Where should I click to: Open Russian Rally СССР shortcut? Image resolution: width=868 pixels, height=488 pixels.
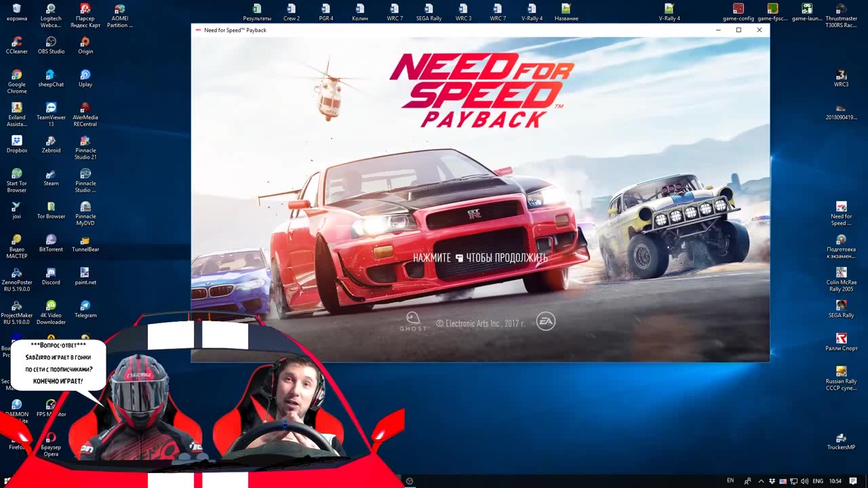(x=842, y=379)
